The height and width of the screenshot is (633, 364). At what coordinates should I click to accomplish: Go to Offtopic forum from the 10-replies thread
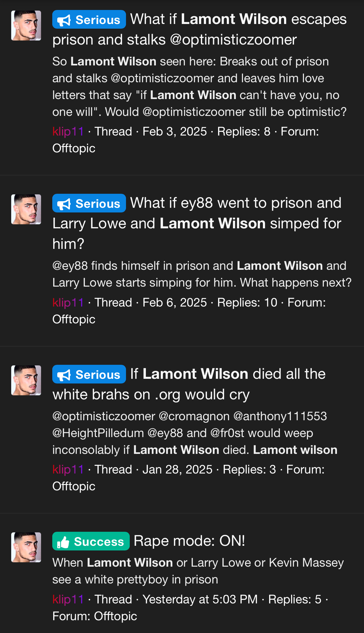74,319
